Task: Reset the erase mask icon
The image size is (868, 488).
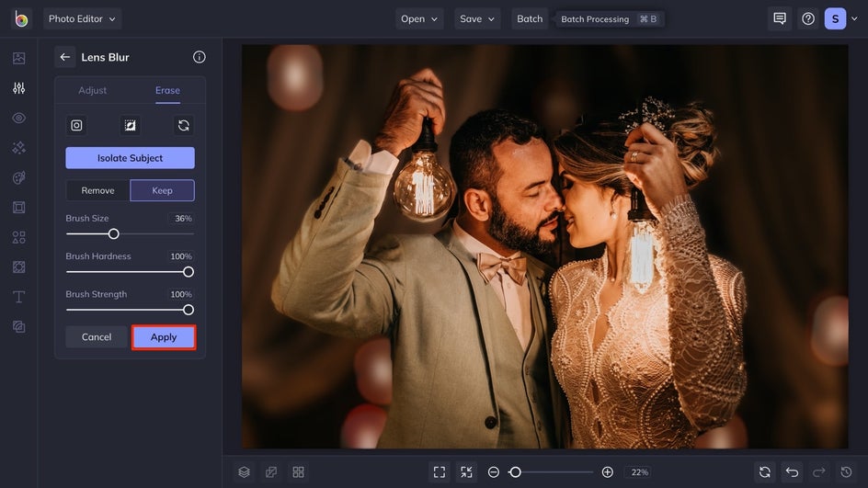Action: 184,126
